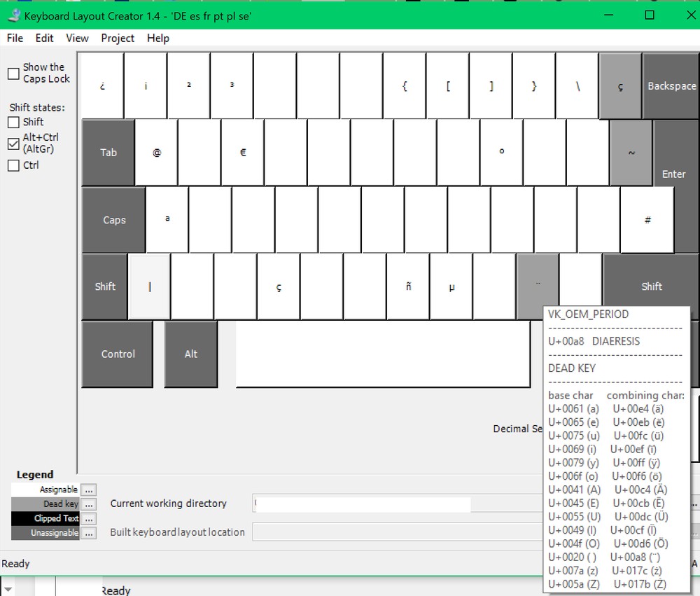This screenshot has width=700, height=596.
Task: Open the View menu
Action: 77,39
